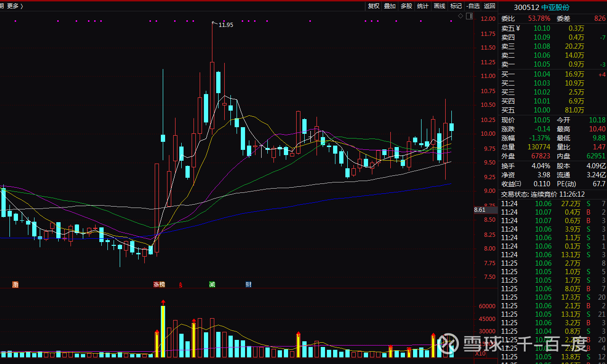Click the 涨幅 -1.37% field

point(526,138)
